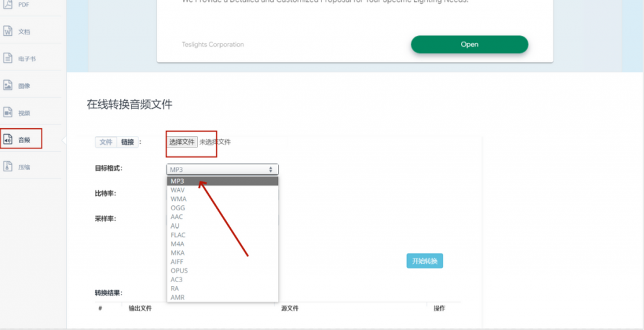Start conversion with 开始转换 button
The image size is (644, 330).
(425, 261)
